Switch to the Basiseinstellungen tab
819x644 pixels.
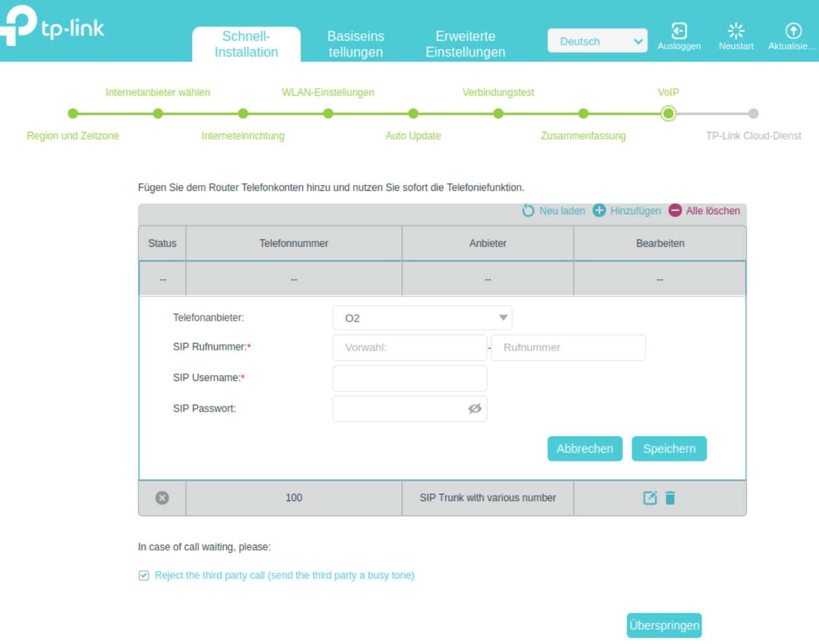coord(356,44)
